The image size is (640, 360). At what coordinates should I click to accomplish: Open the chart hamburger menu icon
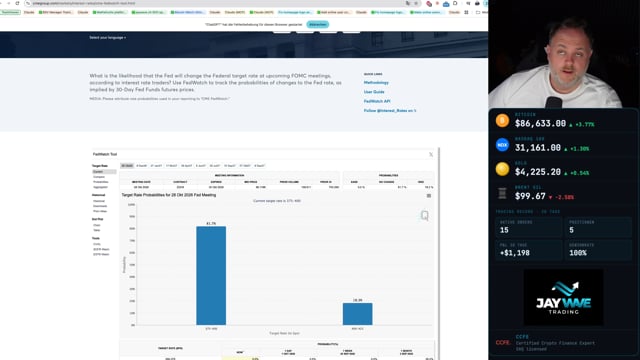coord(429,196)
